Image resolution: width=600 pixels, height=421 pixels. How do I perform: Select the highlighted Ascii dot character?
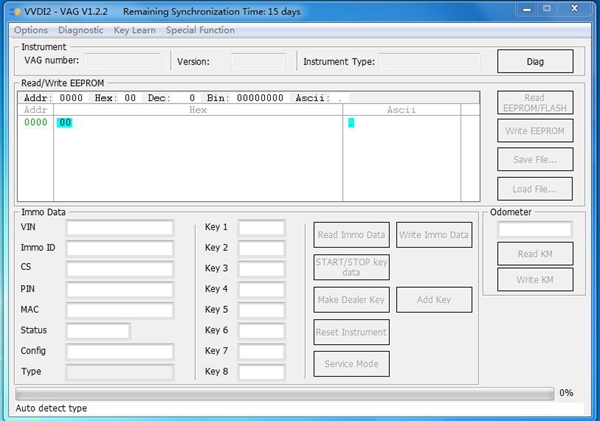tap(351, 123)
